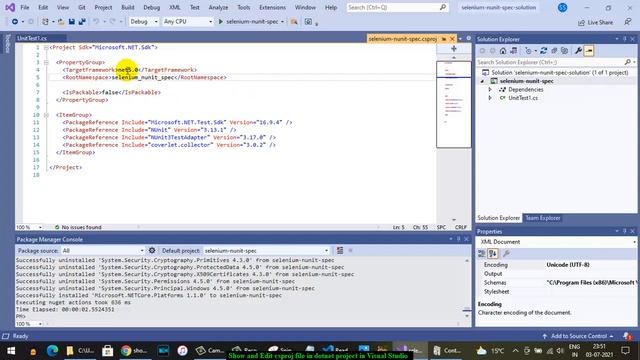Collapse the PropertyGroup code fold
The image size is (640, 360).
46,62
